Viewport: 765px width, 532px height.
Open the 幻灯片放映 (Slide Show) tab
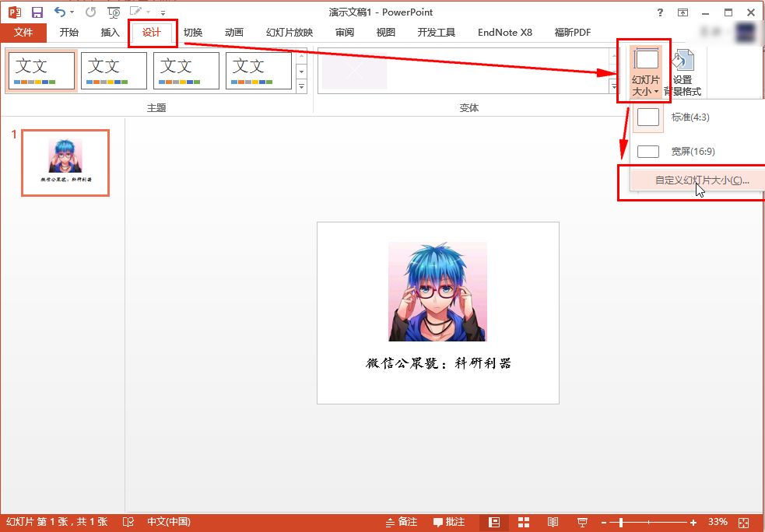290,33
